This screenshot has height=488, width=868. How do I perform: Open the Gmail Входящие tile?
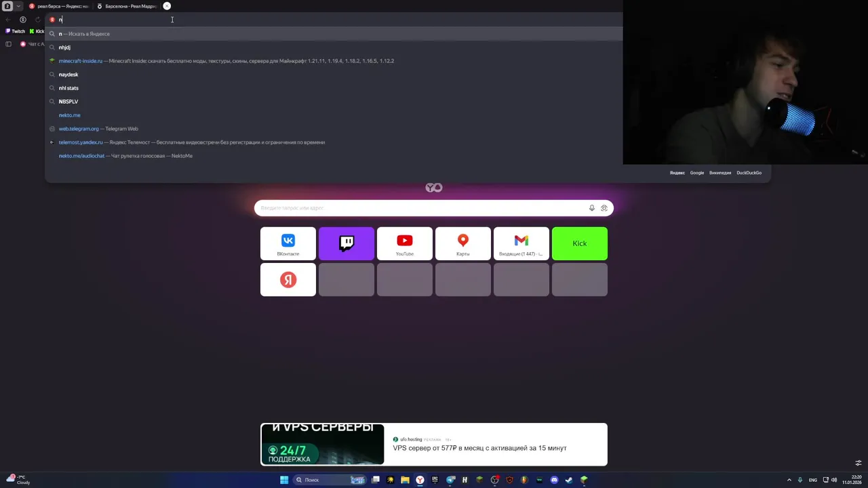click(521, 243)
